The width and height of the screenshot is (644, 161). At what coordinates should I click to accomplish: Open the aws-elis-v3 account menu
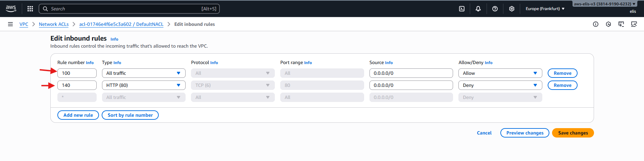pyautogui.click(x=604, y=4)
